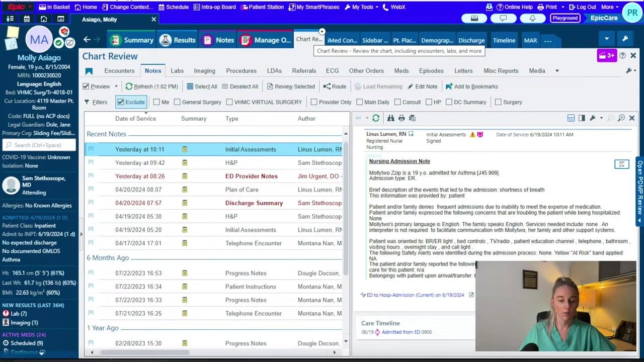Click the bookmark flag on the H&P 09:42 row

[91, 163]
